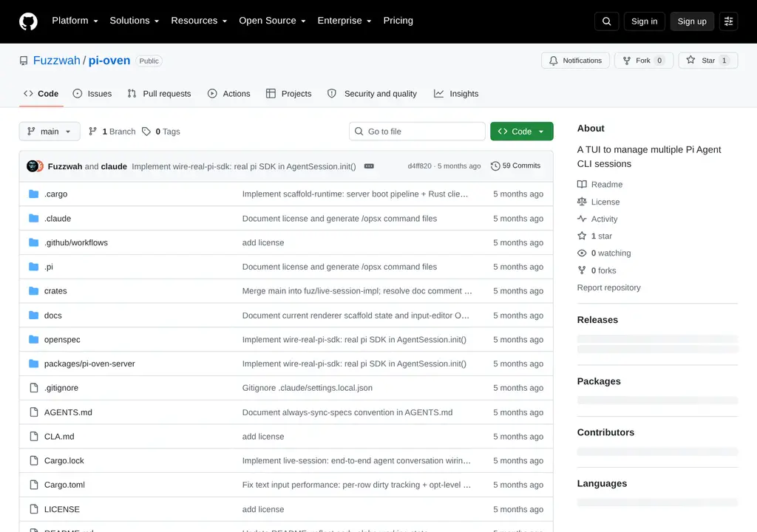
Task: Open the .github/workflows folder name
Action: [x=76, y=242]
